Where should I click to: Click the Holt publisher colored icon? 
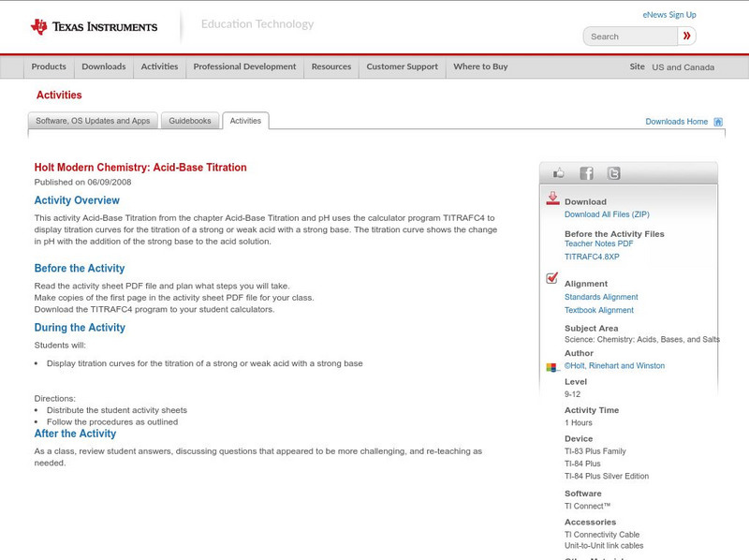click(551, 367)
